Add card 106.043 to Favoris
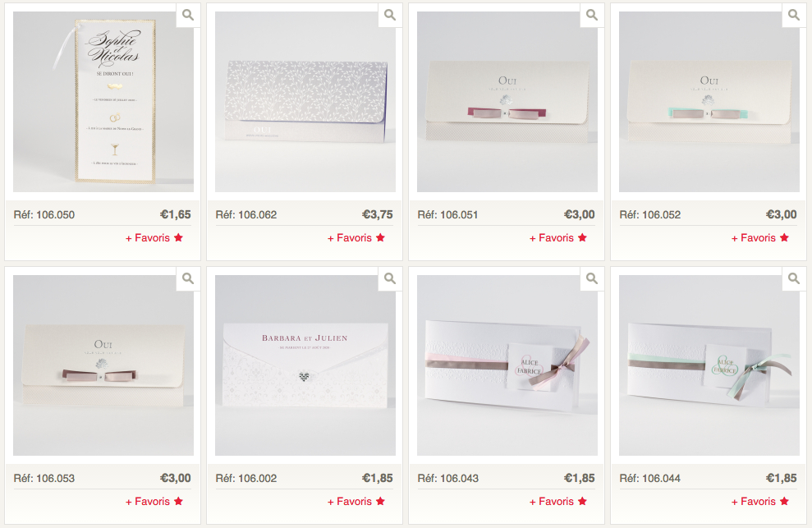Screen dimensions: 812x528 pos(558,502)
